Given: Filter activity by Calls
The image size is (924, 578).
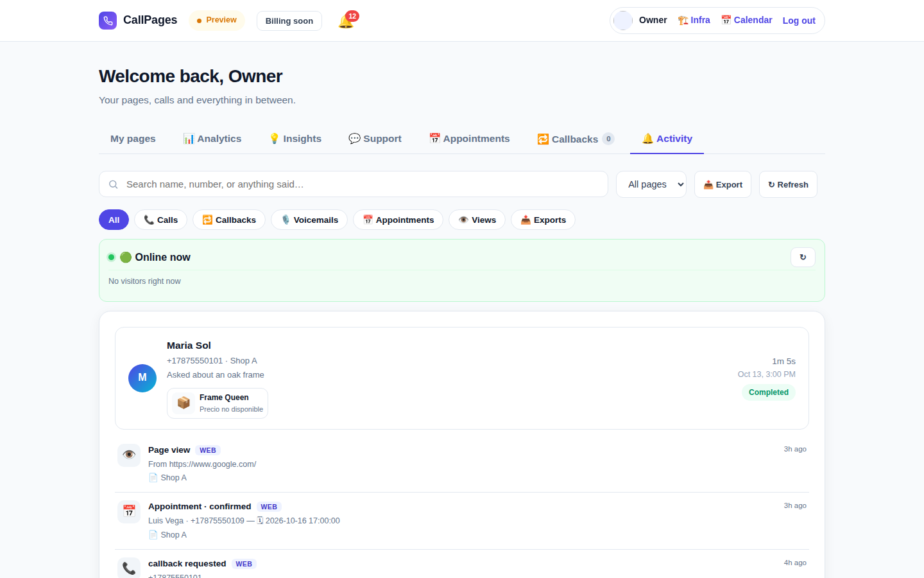Looking at the screenshot, I should point(160,220).
